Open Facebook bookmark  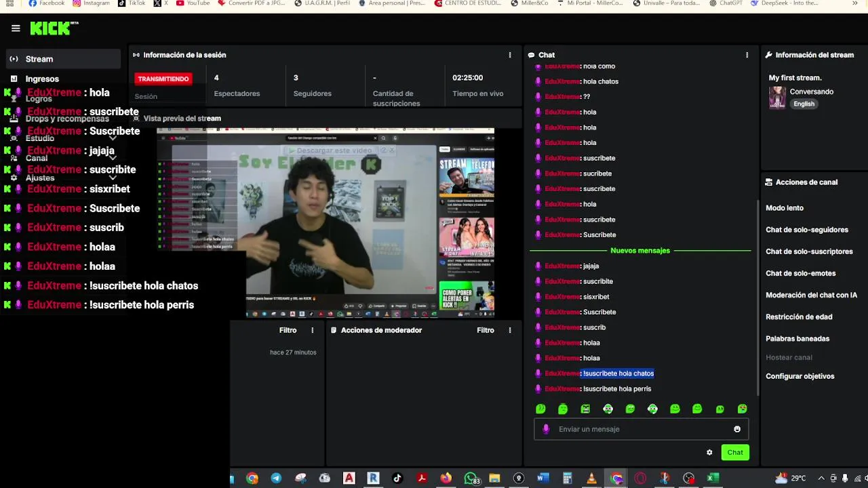(47, 3)
